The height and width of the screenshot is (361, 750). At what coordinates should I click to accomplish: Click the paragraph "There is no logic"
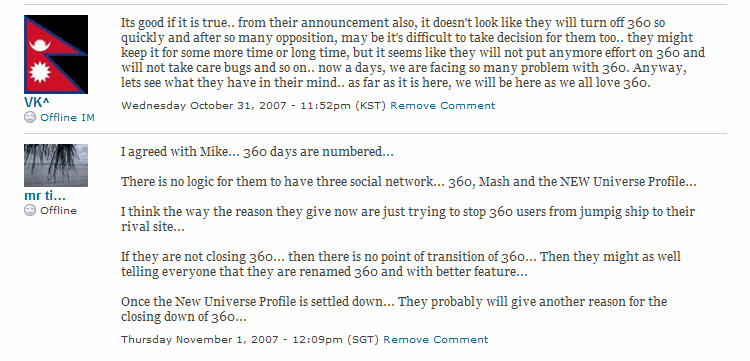[408, 182]
